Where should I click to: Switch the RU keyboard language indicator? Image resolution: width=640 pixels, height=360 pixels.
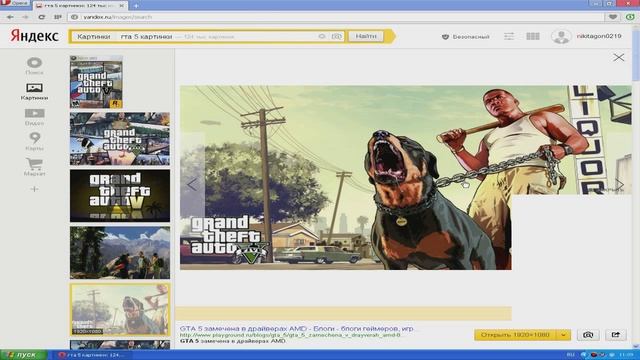click(x=570, y=355)
